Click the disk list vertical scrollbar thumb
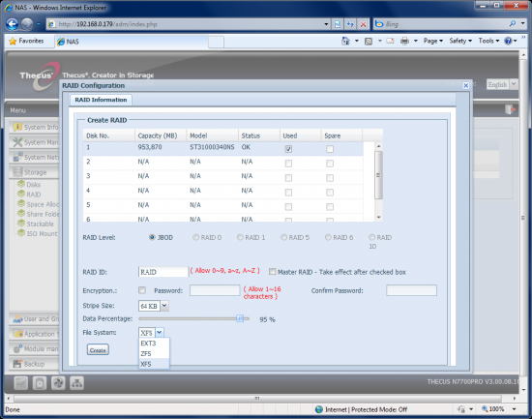 tap(378, 175)
